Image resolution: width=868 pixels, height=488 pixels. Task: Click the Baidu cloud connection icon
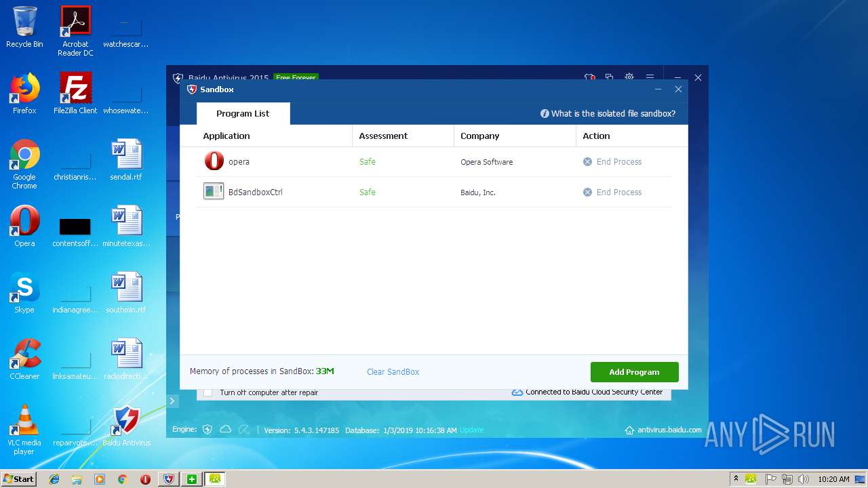pos(517,392)
